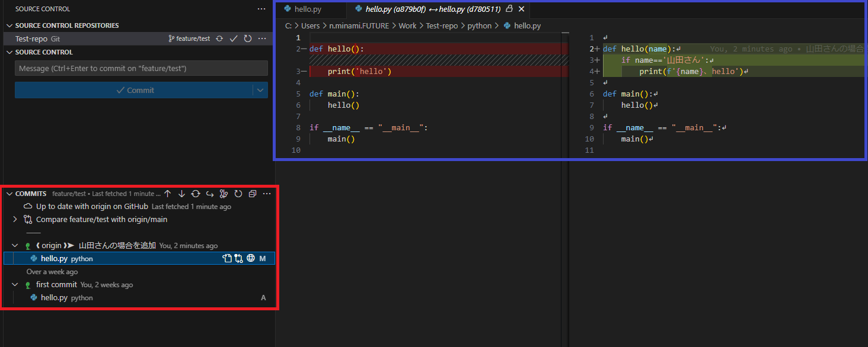The image size is (868, 347).
Task: Open the Commit button dropdown arrow
Action: (x=259, y=89)
